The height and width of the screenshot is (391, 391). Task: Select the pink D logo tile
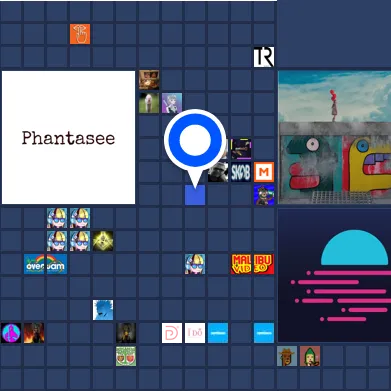coord(172,333)
